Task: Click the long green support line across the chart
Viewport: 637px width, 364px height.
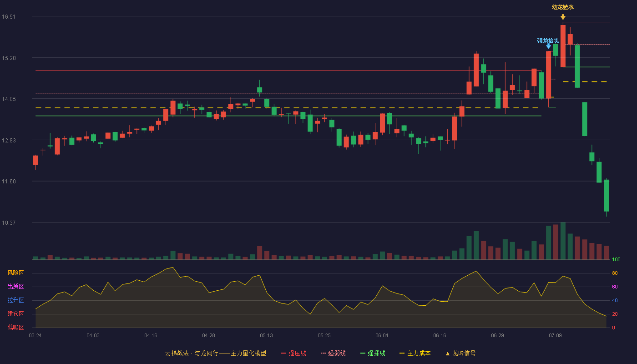Action: tap(288, 116)
